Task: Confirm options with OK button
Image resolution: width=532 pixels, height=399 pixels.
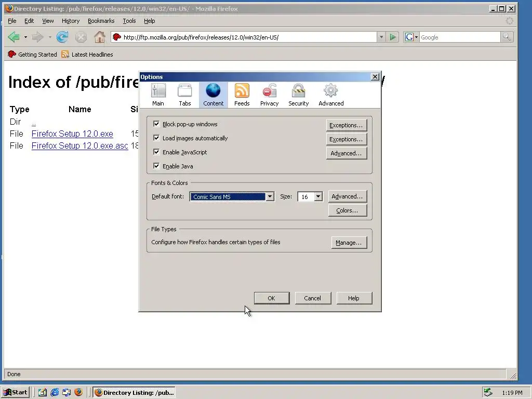Action: point(271,298)
